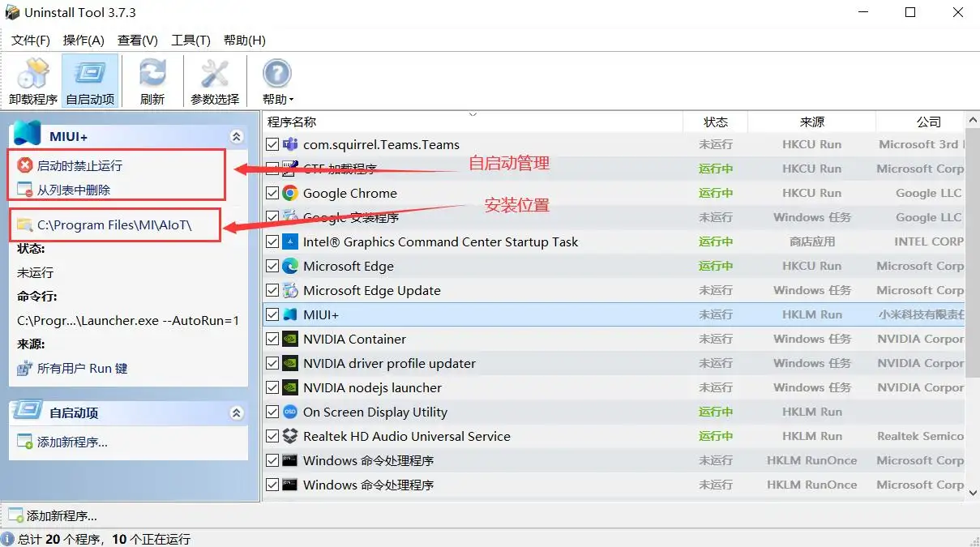Sort list by 来源 column header
The image size is (980, 547).
click(811, 122)
